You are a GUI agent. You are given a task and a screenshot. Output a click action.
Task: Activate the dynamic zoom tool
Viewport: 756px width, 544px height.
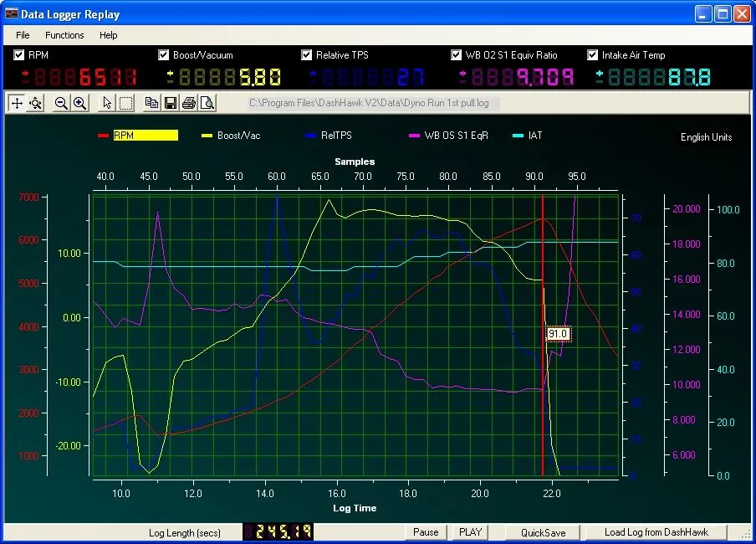pos(35,102)
